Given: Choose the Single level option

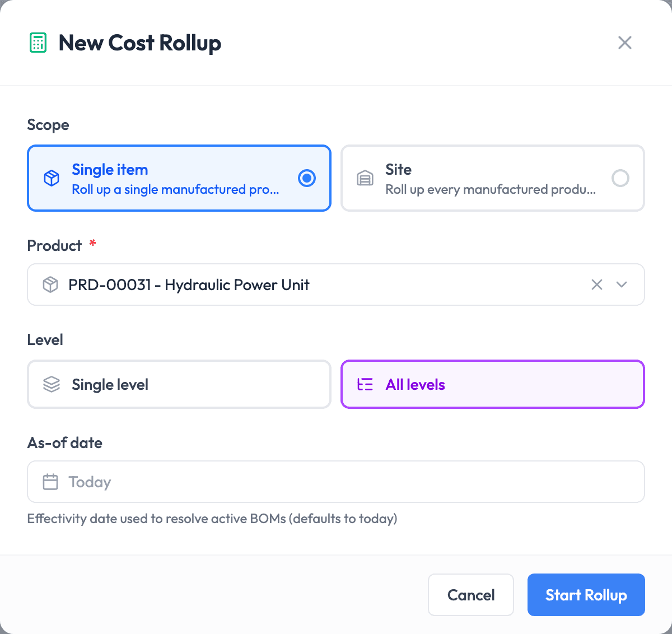Looking at the screenshot, I should tap(179, 384).
